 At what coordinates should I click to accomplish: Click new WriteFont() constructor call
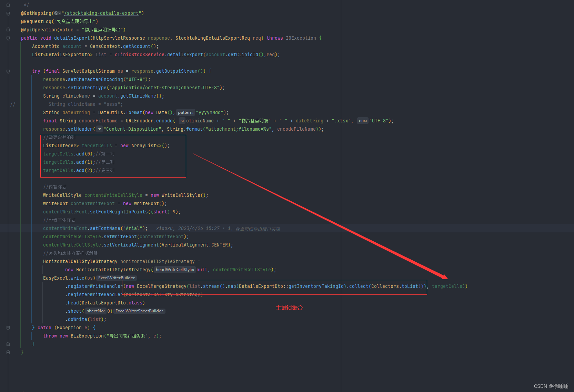coord(144,204)
